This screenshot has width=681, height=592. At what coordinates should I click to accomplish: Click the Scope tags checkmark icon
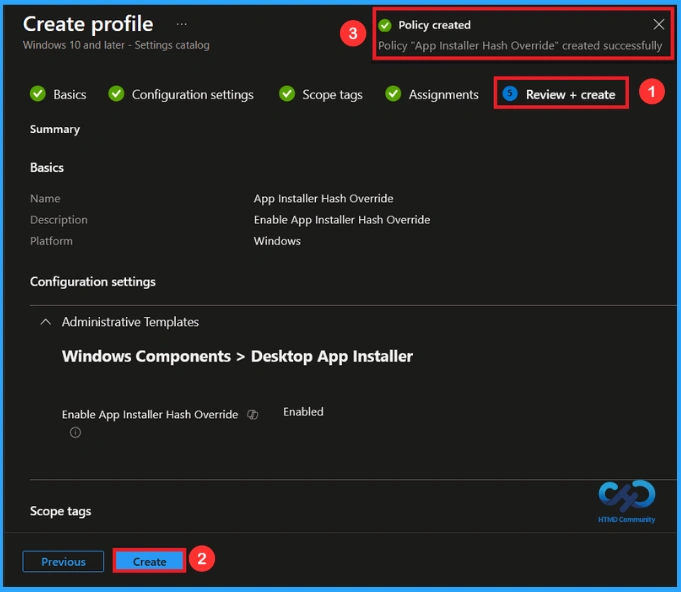[x=287, y=93]
